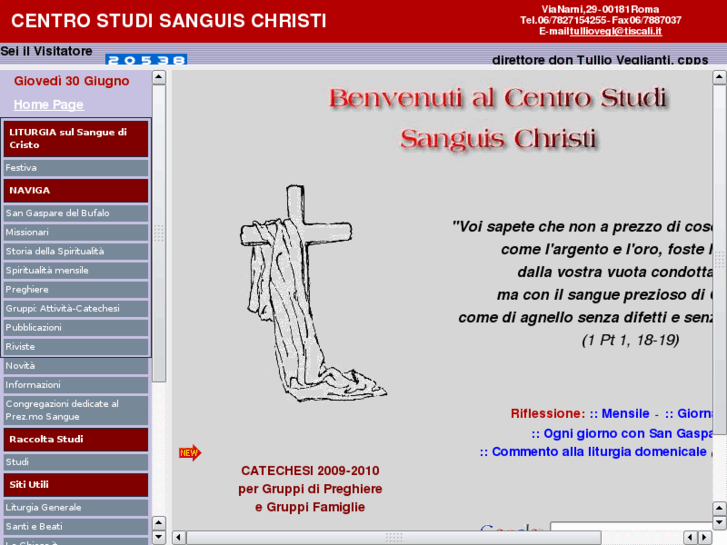Click the (1 Pt 1, 18-19) citation
Screen dimensions: 727x545
(x=631, y=340)
